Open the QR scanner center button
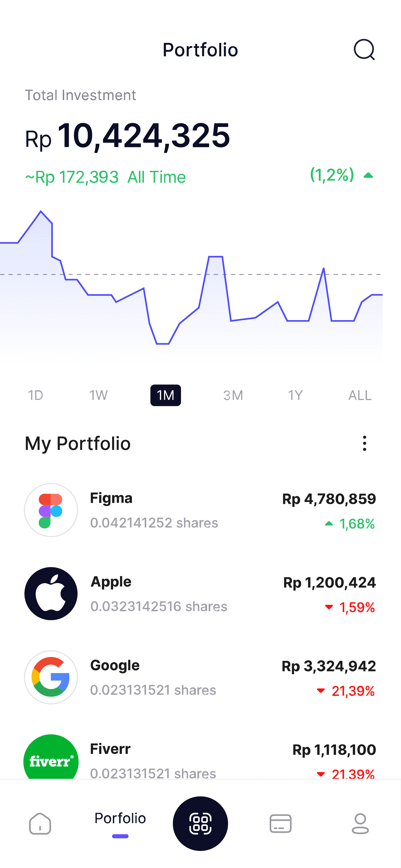 pyautogui.click(x=200, y=824)
